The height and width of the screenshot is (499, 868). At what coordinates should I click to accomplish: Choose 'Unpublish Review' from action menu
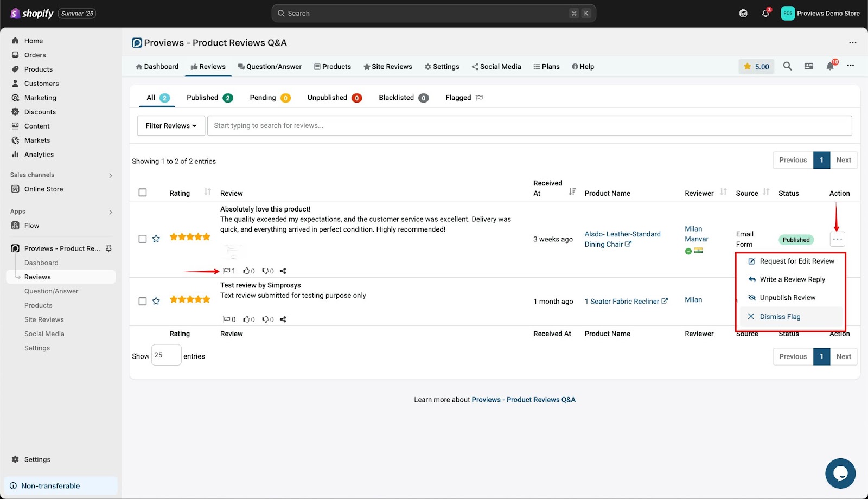(x=791, y=298)
